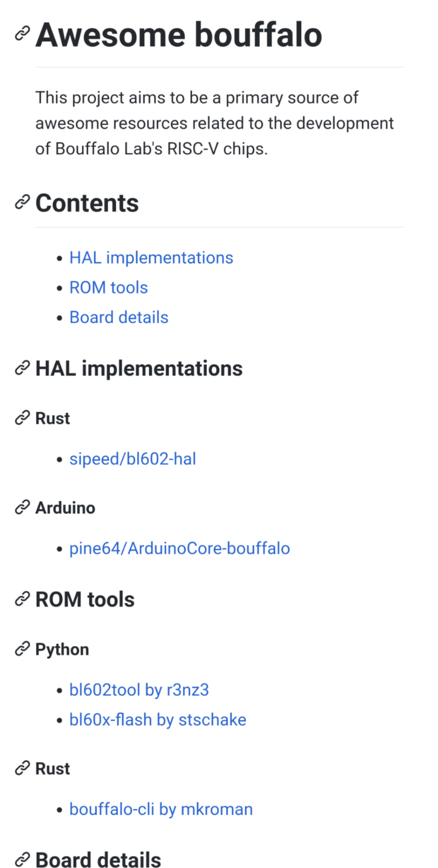Image resolution: width=438 pixels, height=868 pixels.
Task: Jump to HAL implementations in Contents list
Action: point(151,258)
